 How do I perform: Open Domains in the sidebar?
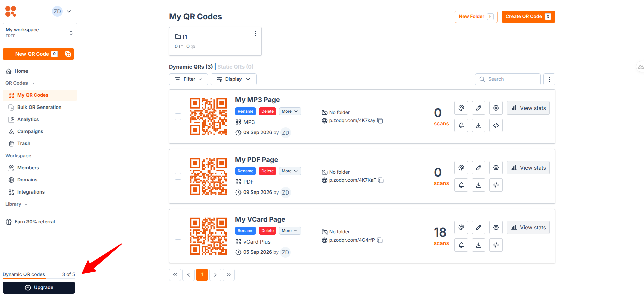tap(40, 180)
